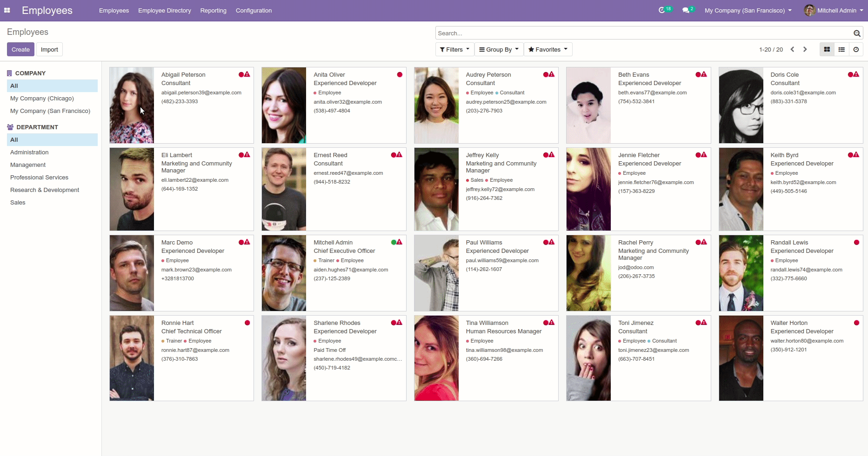868x456 pixels.
Task: Click warning triangle on Eli Lambert card
Action: (x=247, y=155)
